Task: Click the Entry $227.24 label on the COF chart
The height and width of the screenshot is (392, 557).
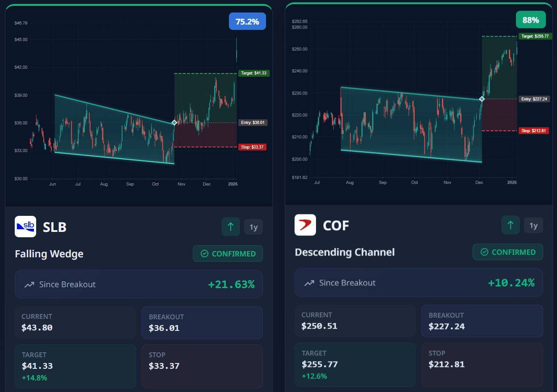Action: click(x=534, y=100)
